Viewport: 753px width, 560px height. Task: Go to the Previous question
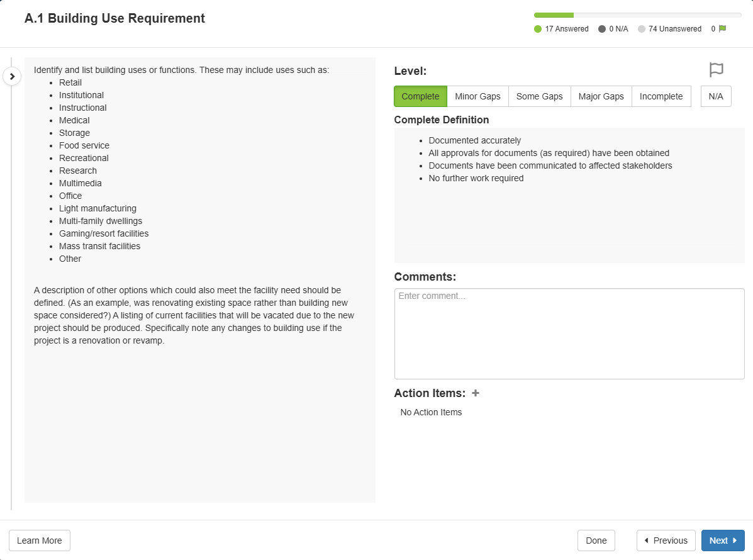click(666, 540)
